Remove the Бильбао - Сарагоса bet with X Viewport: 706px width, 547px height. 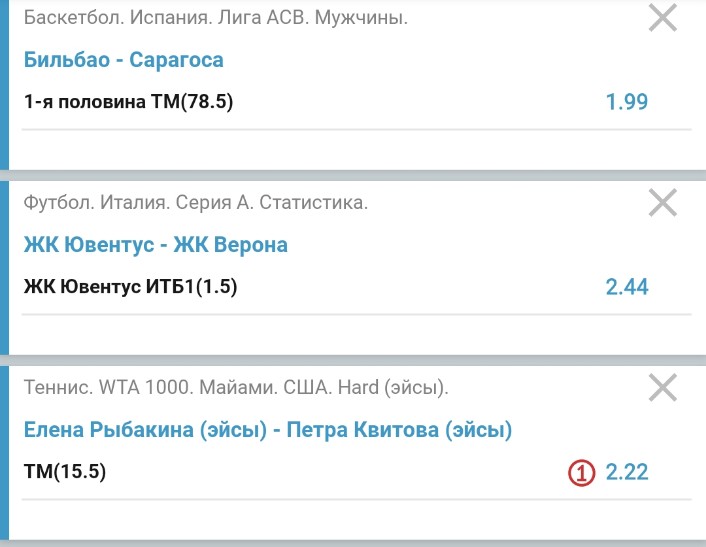click(x=663, y=18)
